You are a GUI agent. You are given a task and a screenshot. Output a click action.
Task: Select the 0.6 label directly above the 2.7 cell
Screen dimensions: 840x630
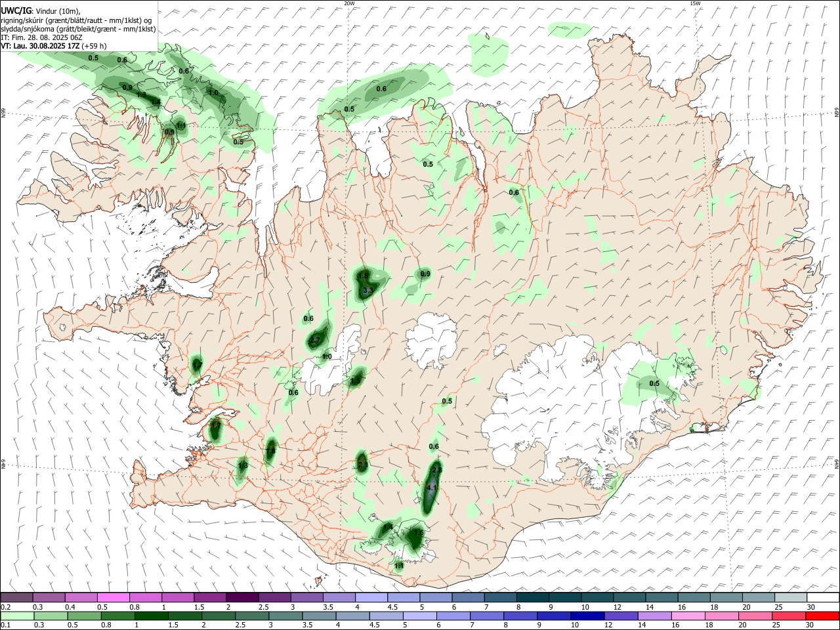pyautogui.click(x=308, y=319)
